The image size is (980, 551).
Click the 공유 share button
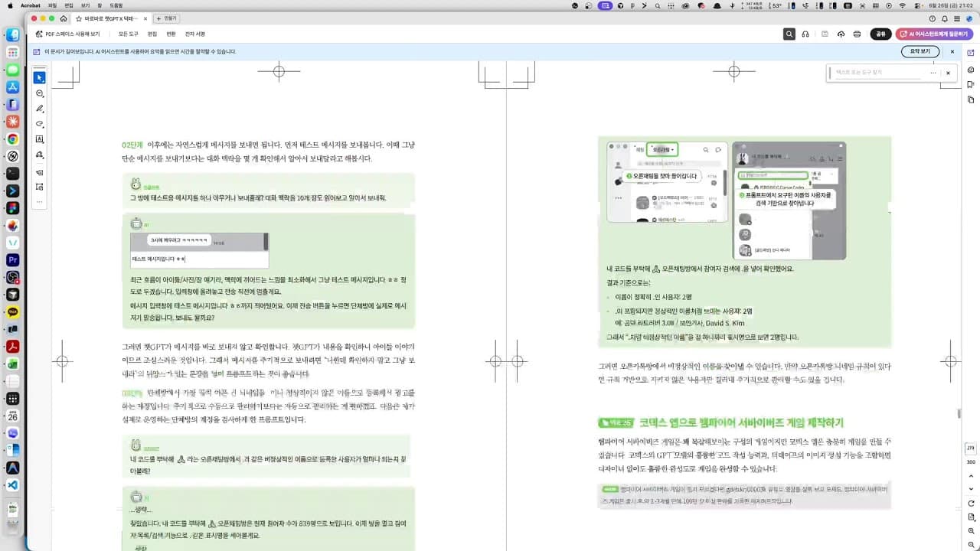880,34
